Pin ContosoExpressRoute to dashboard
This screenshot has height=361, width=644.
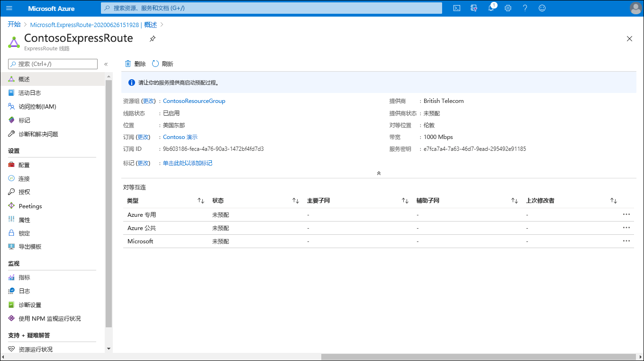tap(153, 38)
